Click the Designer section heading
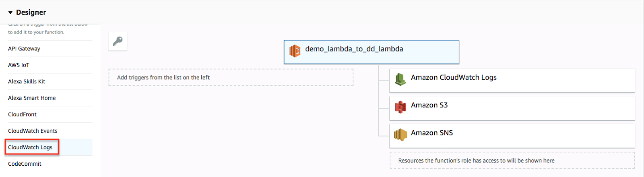The image size is (644, 177). 31,12
